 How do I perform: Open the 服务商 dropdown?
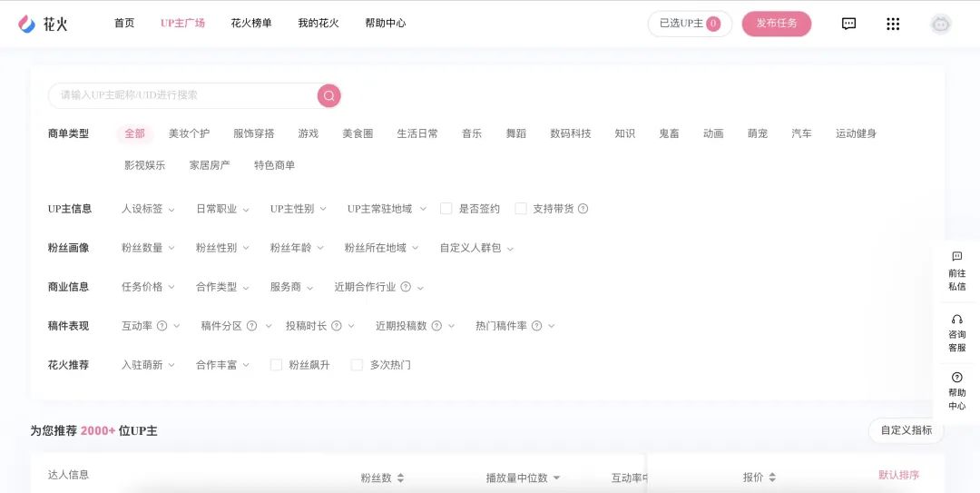292,287
